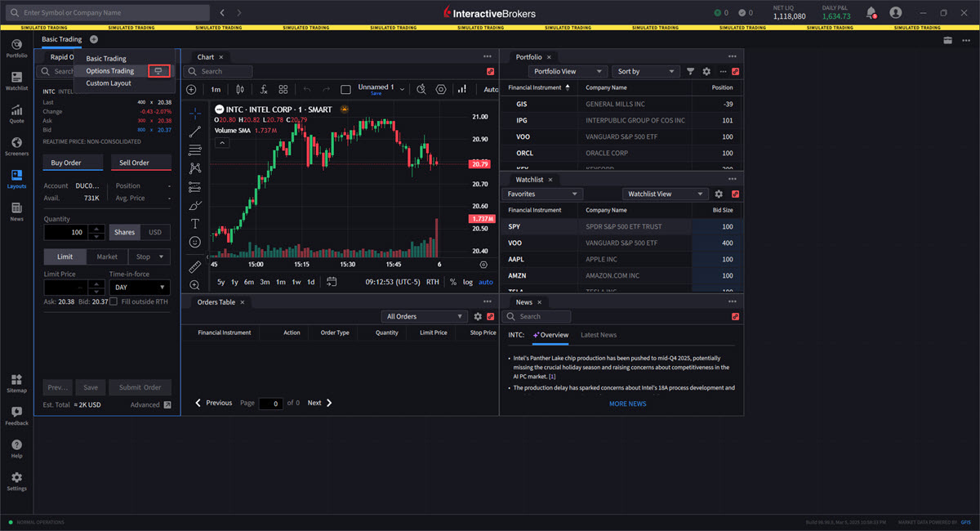Toggle percent scale on chart
980x531 pixels.
(453, 282)
